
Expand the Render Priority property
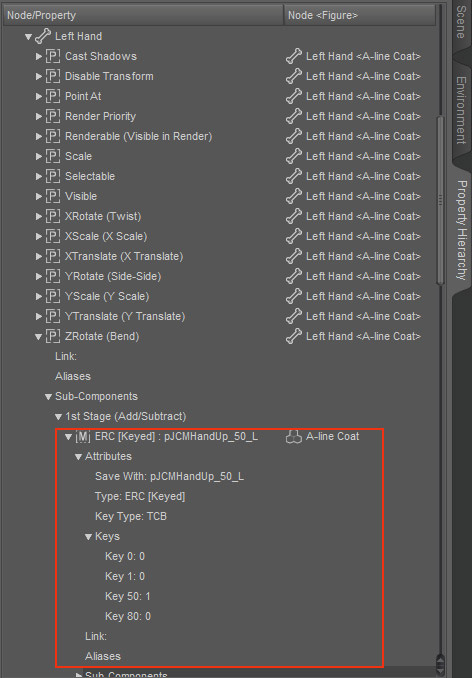point(39,116)
